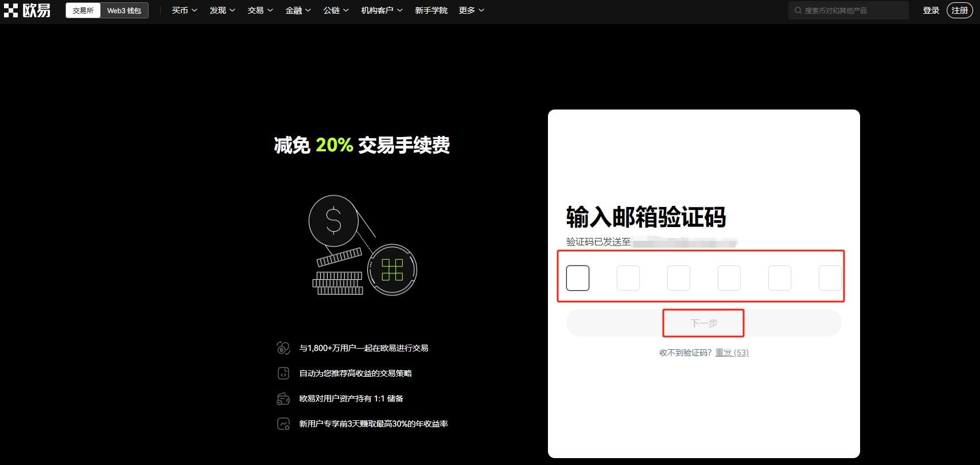Click the OKX logo in header

[x=27, y=10]
